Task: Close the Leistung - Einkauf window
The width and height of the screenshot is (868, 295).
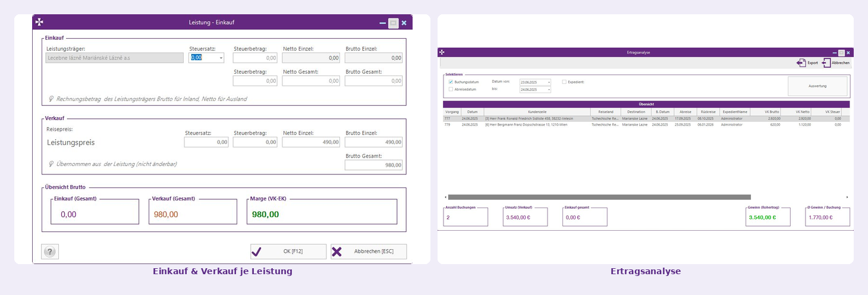Action: point(404,23)
